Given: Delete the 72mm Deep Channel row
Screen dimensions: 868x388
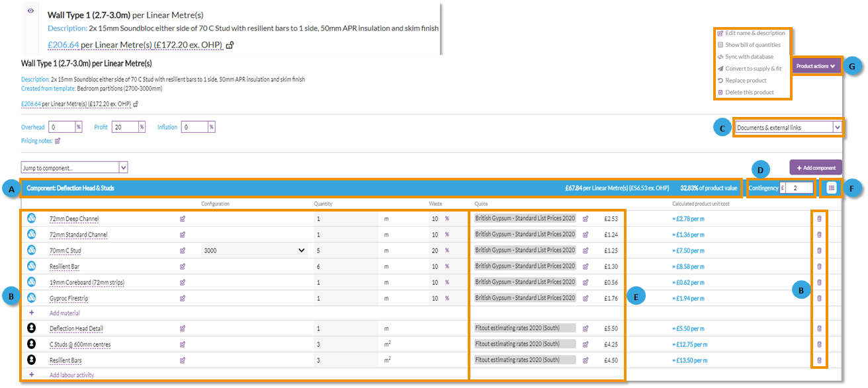Looking at the screenshot, I should point(819,219).
